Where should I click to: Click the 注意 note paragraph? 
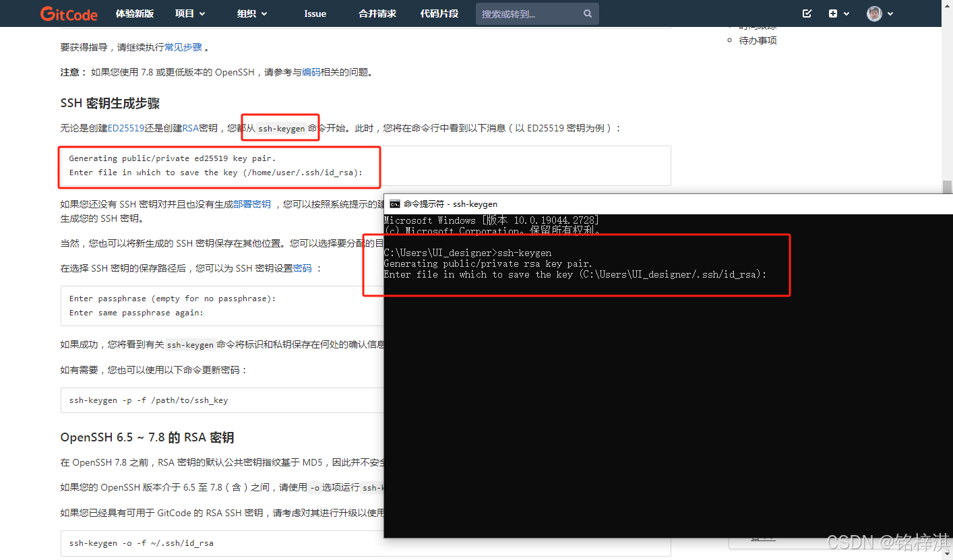click(x=216, y=72)
